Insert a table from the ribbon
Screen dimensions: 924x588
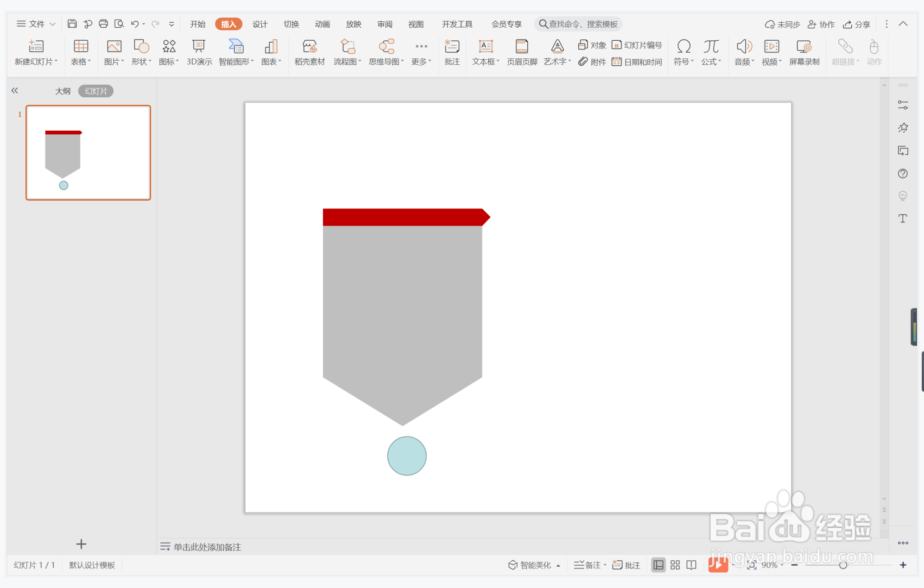point(81,51)
